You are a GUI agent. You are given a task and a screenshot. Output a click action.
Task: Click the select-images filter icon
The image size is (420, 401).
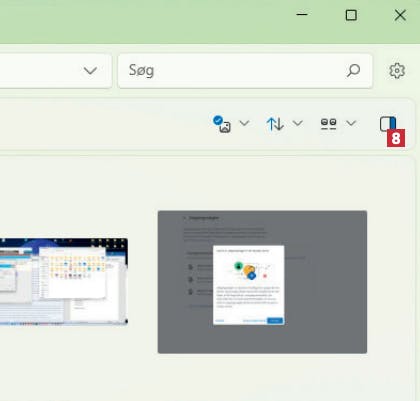[222, 124]
